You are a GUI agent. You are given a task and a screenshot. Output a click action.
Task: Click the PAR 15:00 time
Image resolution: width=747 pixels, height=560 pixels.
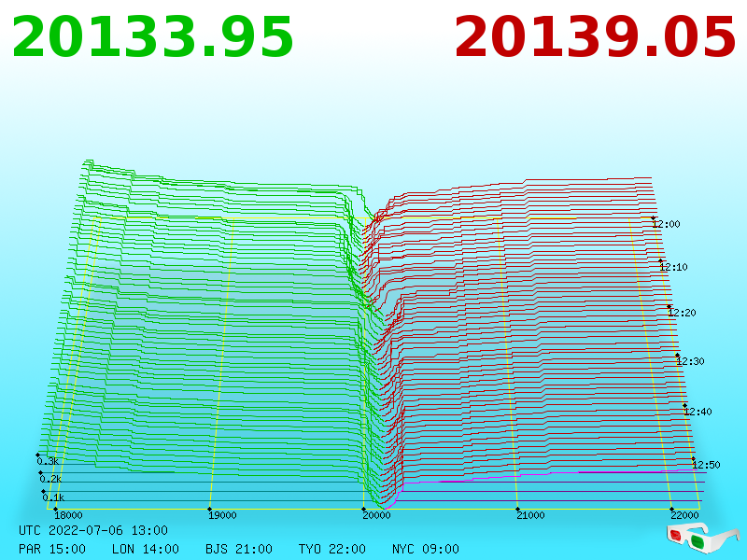(52, 549)
